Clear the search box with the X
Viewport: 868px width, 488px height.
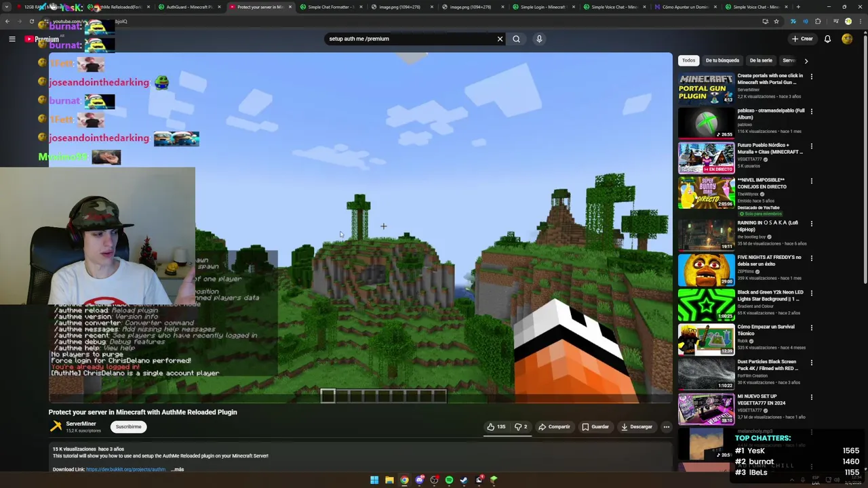coord(500,39)
